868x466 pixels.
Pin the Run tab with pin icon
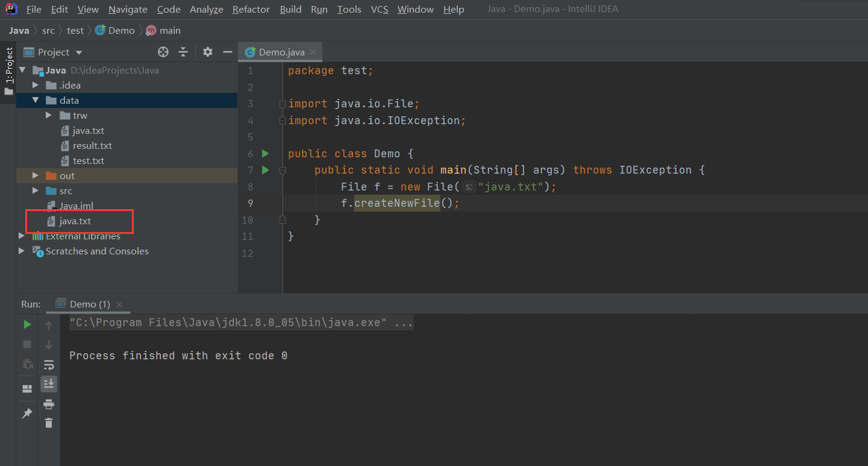[x=27, y=414]
